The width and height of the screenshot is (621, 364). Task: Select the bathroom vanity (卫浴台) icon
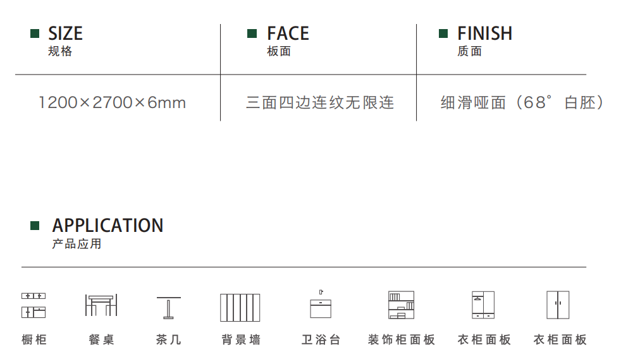[321, 305]
